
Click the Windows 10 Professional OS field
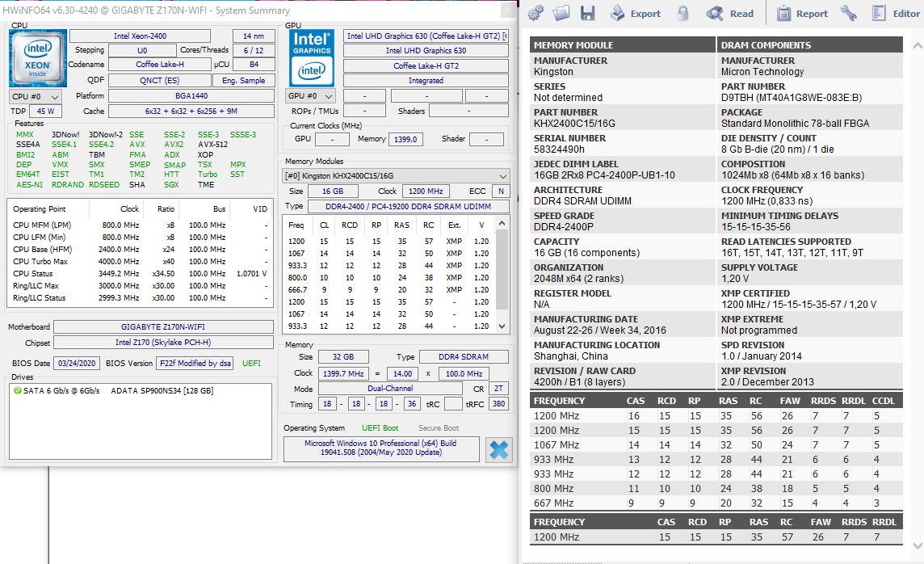(x=380, y=448)
